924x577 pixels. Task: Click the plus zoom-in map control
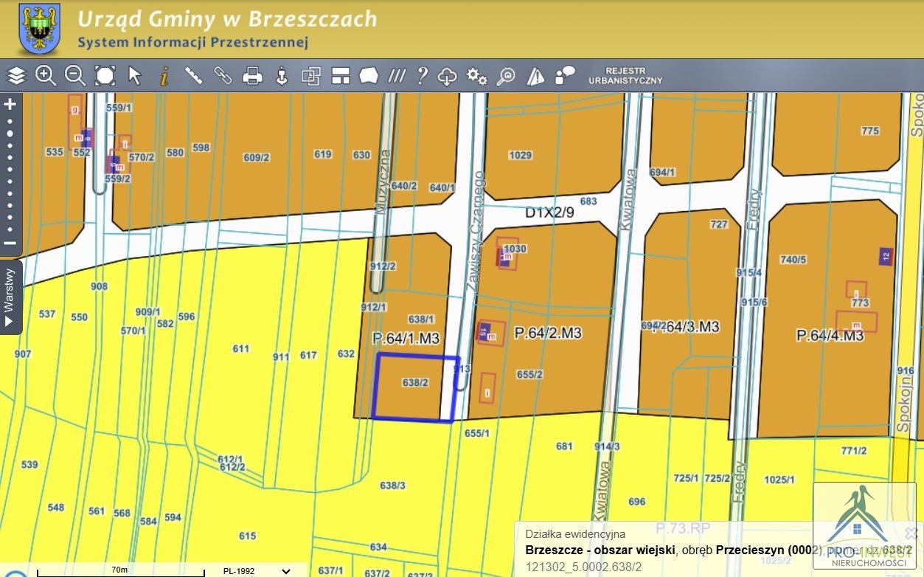[x=10, y=104]
